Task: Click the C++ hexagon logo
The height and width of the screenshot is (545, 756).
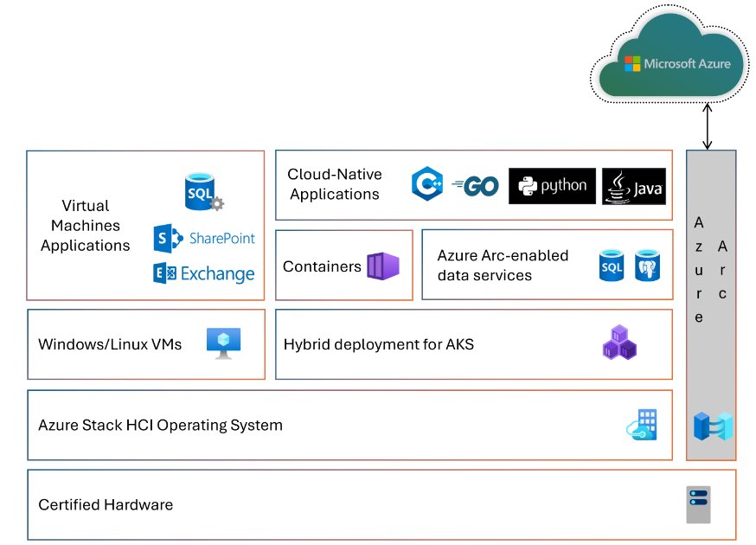Action: pos(427,183)
